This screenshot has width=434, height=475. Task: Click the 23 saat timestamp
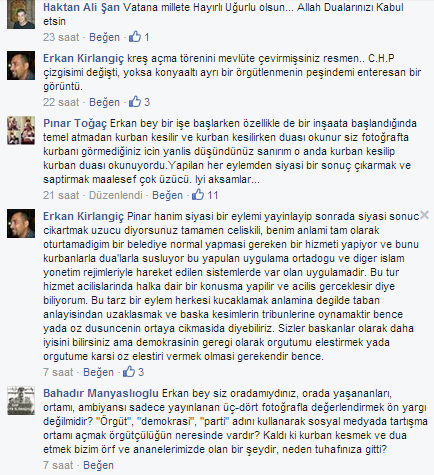(x=61, y=37)
